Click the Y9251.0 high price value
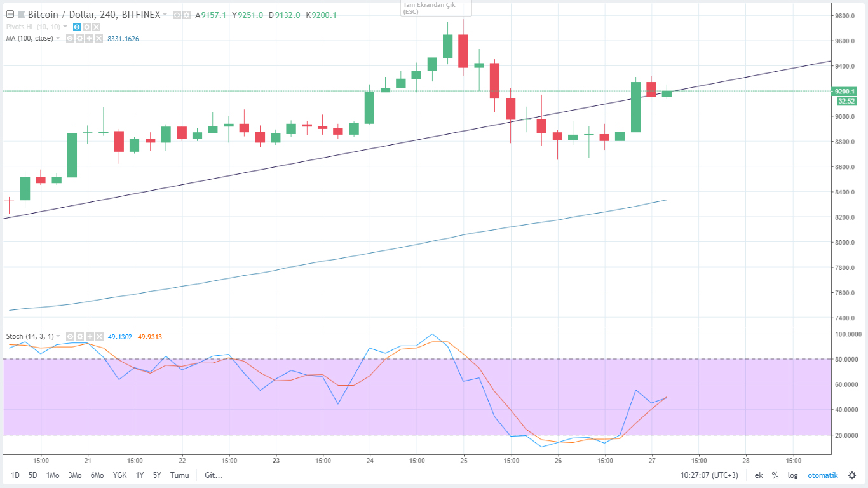Image resolution: width=868 pixels, height=488 pixels. 248,15
